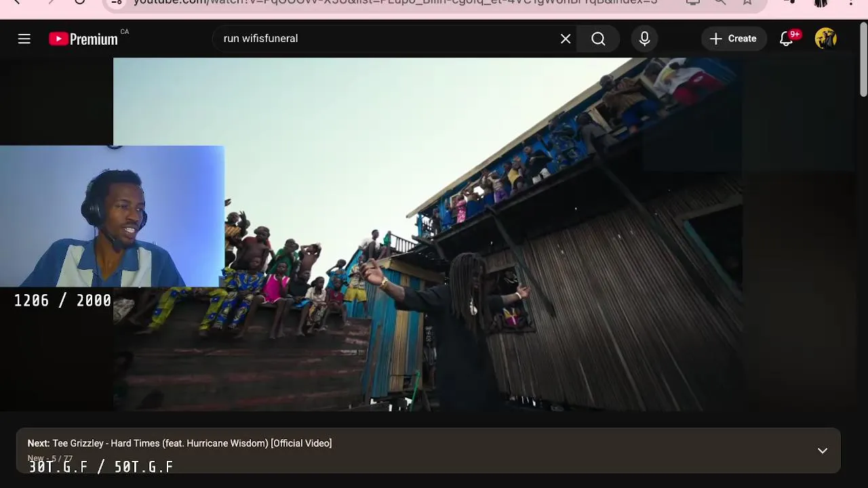Open the Create menu button
The height and width of the screenshot is (488, 868).
[x=734, y=39]
